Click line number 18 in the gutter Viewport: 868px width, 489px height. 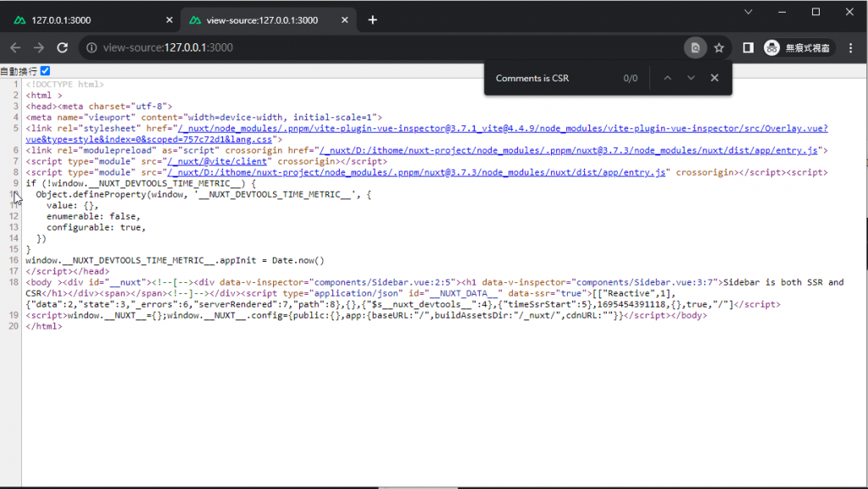tap(14, 282)
